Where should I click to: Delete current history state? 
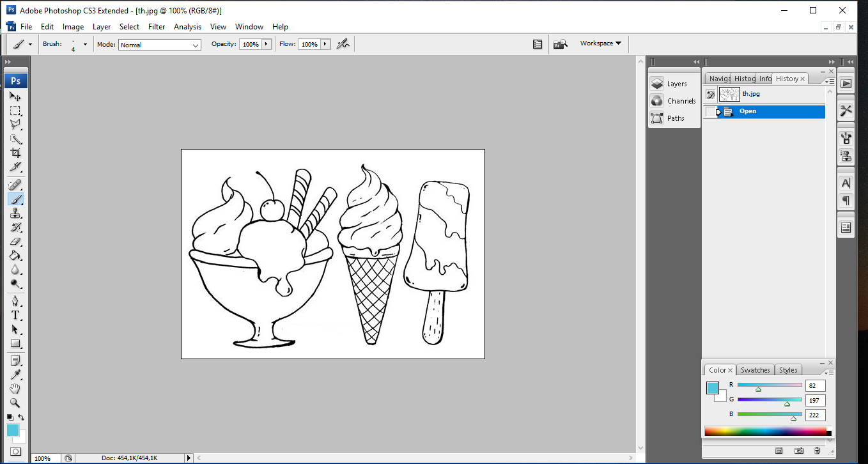tap(817, 451)
